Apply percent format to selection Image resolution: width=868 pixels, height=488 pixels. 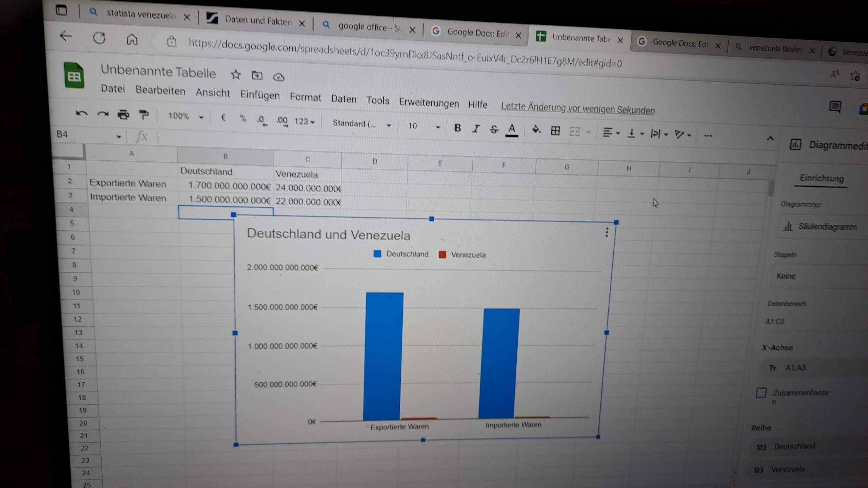tap(242, 119)
